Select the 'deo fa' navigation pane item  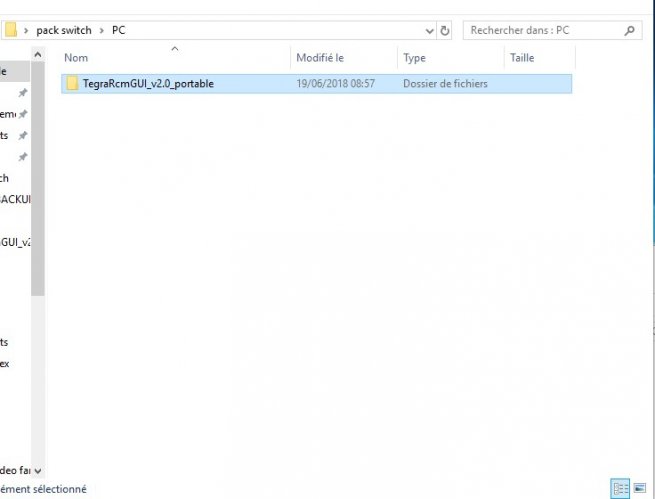15,471
